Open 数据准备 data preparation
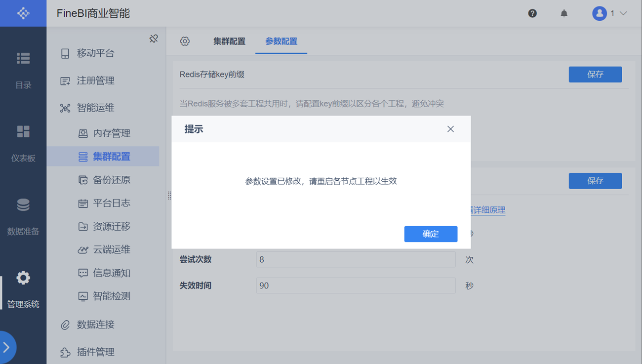The width and height of the screenshot is (642, 364). 23,217
